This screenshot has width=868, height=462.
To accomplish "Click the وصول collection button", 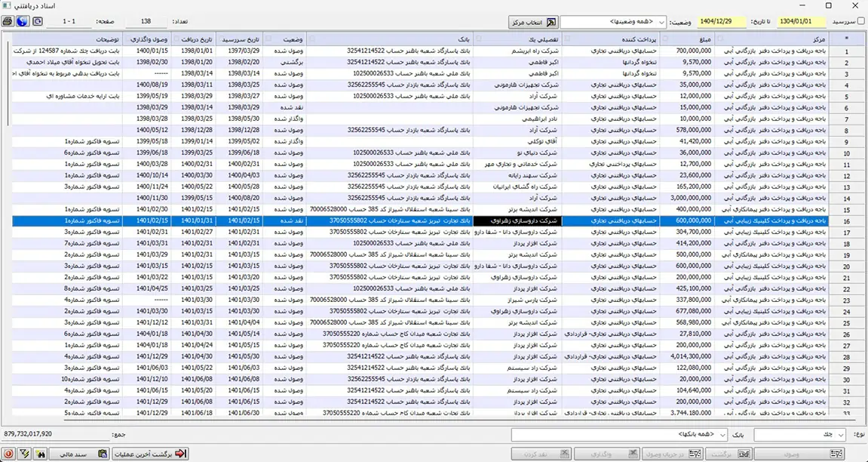I will tap(799, 454).
